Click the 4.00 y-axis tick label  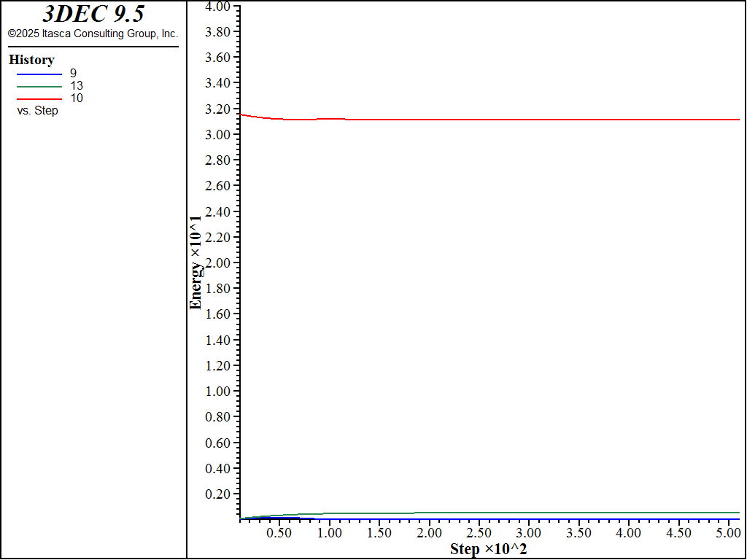click(217, 6)
